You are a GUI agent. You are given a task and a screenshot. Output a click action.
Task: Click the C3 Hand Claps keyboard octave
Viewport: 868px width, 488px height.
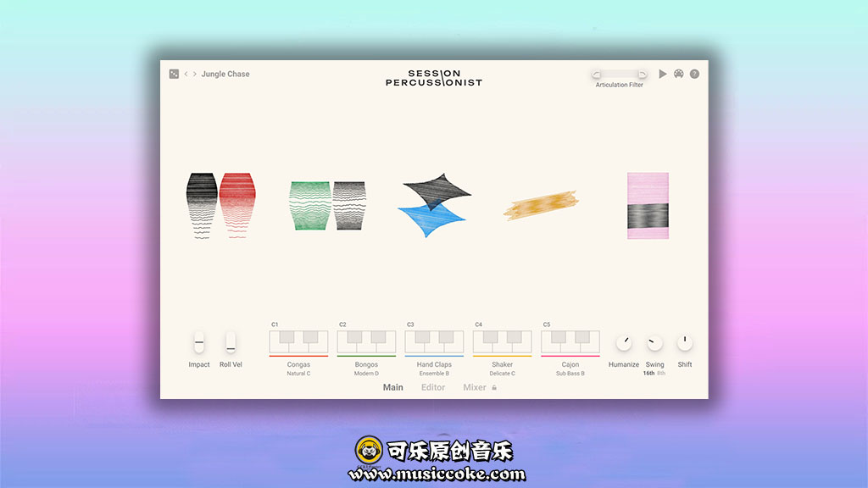pos(434,342)
